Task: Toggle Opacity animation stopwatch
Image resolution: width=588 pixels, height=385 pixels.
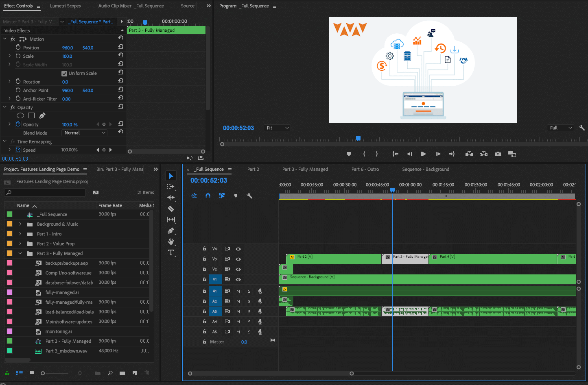Action: (x=18, y=124)
